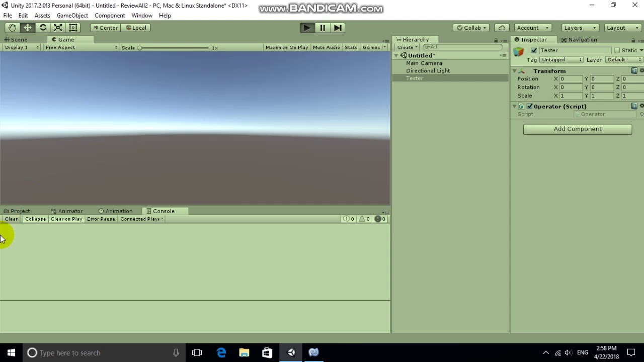The height and width of the screenshot is (362, 644).
Task: Start Play mode
Action: pos(306,28)
